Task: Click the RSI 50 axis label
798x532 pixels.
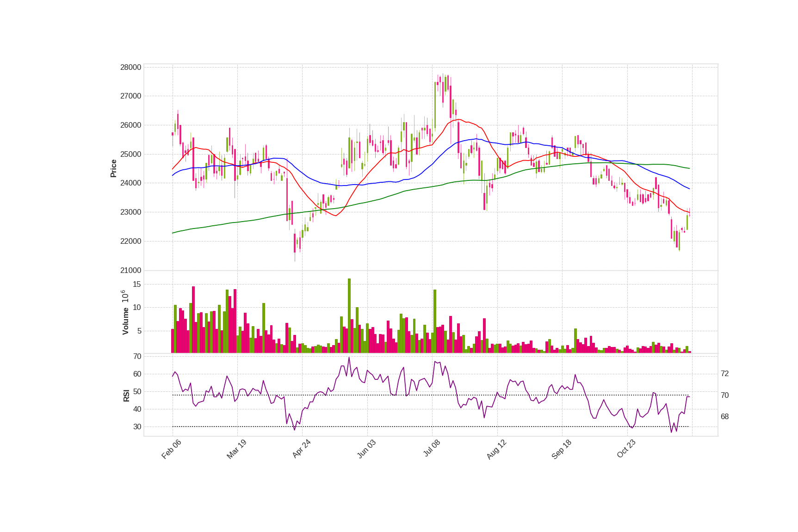Action: [x=137, y=391]
